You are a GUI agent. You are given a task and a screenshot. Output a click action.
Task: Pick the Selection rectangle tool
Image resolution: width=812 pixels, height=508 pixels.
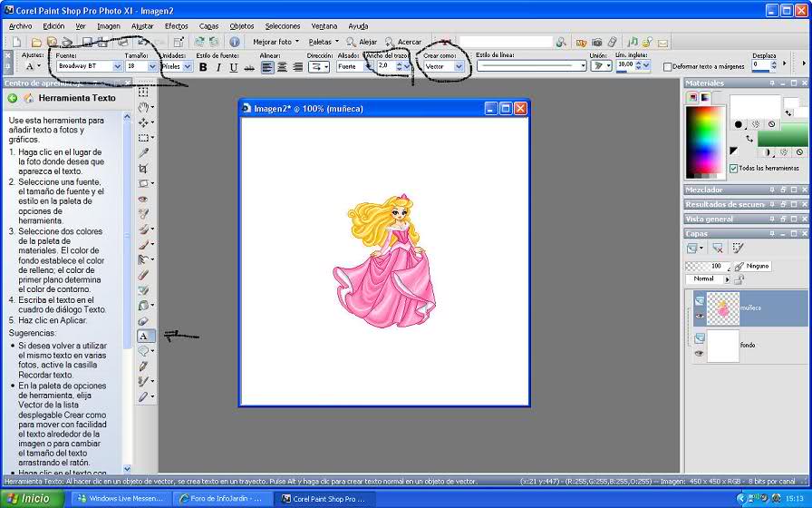143,138
